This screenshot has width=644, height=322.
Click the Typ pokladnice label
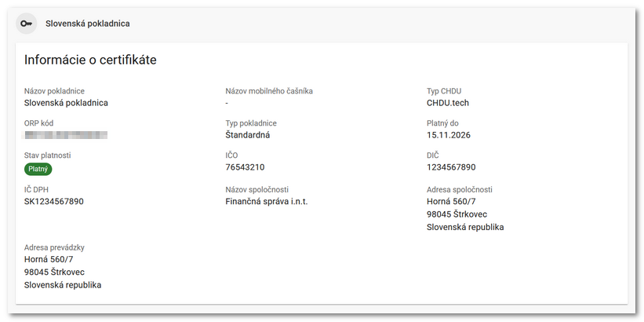(x=251, y=123)
